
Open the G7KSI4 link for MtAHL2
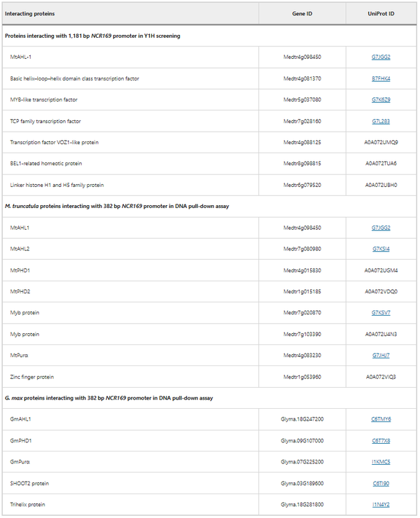tap(381, 249)
